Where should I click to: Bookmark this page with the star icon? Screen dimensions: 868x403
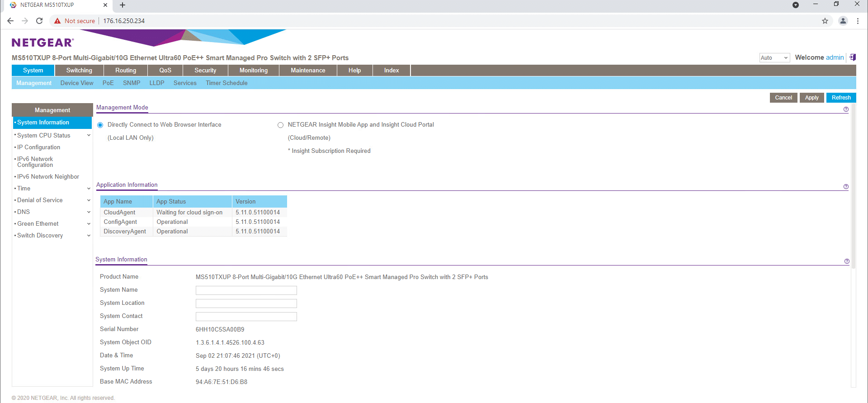(x=825, y=21)
